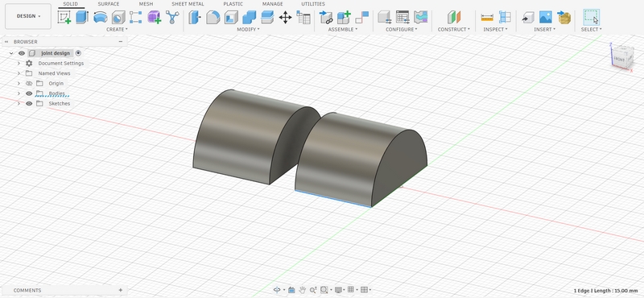This screenshot has width=644, height=298.
Task: Activate the Joint design component radio button
Action: pos(78,53)
